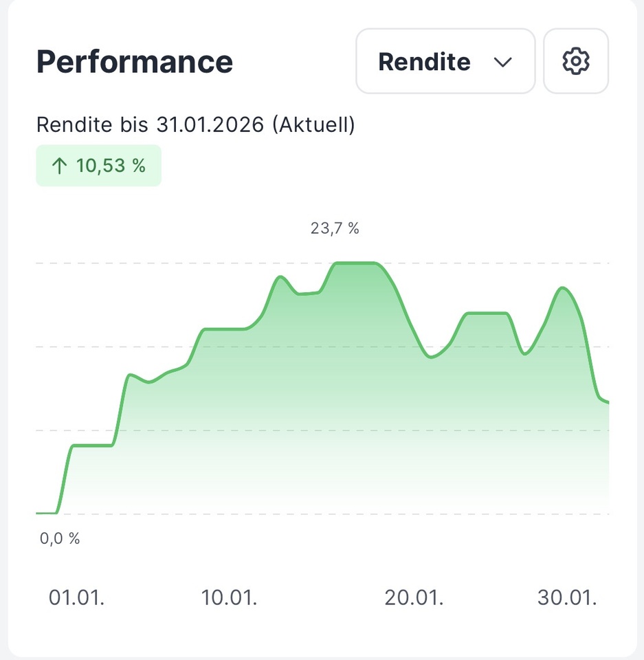Click the chart line's final point at right edge
644x660 pixels.
click(x=608, y=402)
